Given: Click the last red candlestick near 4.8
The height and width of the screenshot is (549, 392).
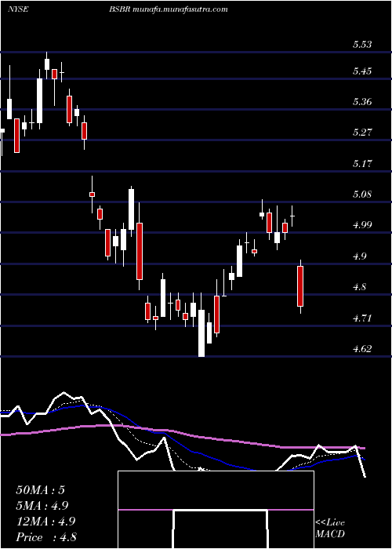Looking at the screenshot, I should click(300, 286).
